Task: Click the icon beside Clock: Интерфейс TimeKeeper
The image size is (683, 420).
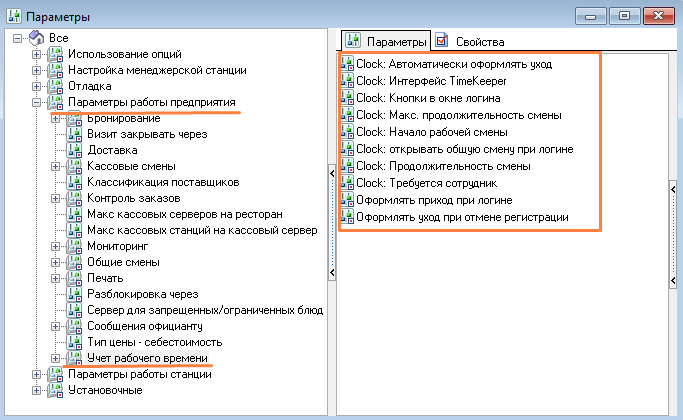Action: (347, 81)
